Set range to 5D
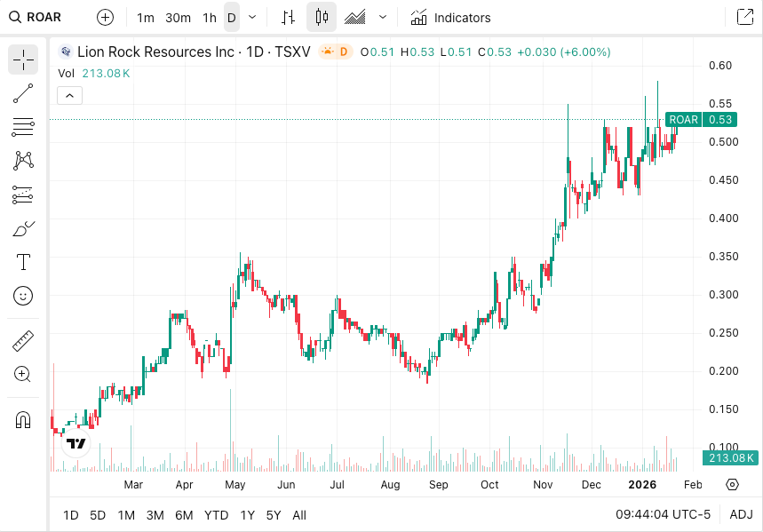This screenshot has width=763, height=532. [x=98, y=515]
